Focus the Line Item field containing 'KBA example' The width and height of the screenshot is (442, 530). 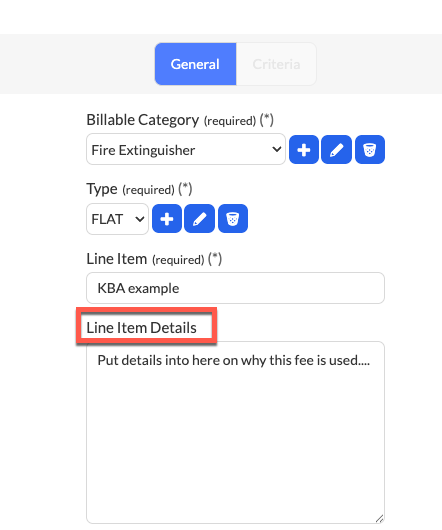point(236,288)
